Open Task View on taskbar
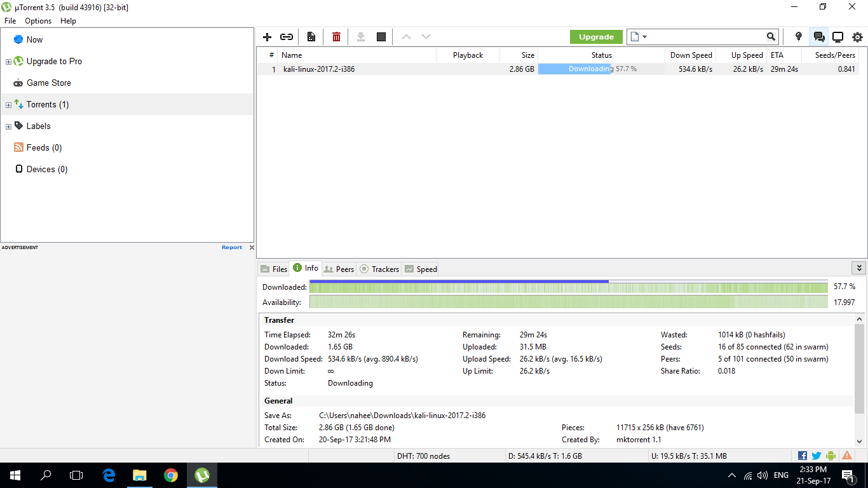868x488 pixels. click(x=76, y=475)
